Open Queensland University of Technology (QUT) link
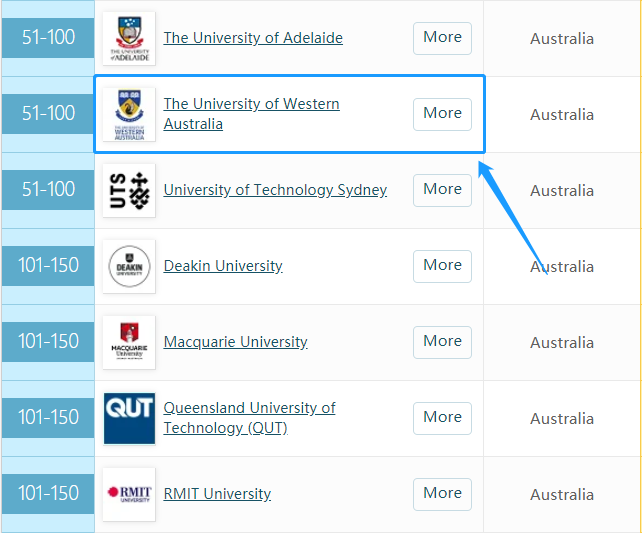Screen dimensions: 642x533 249,418
